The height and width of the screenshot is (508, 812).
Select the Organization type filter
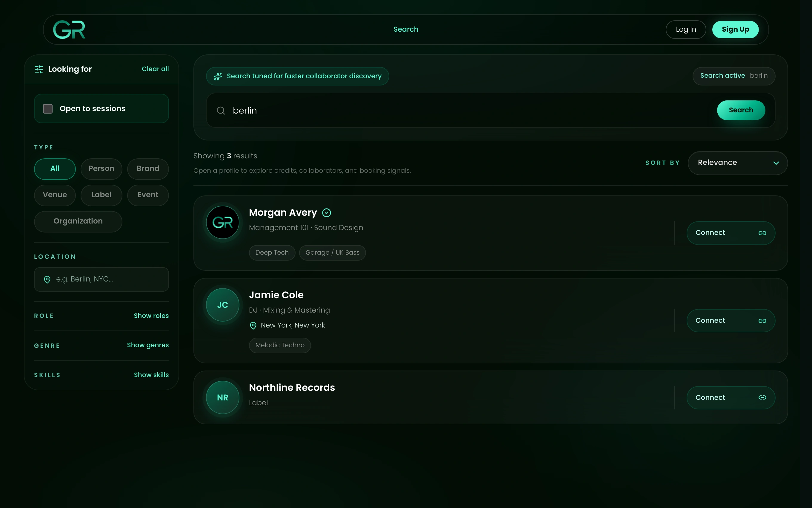[78, 221]
